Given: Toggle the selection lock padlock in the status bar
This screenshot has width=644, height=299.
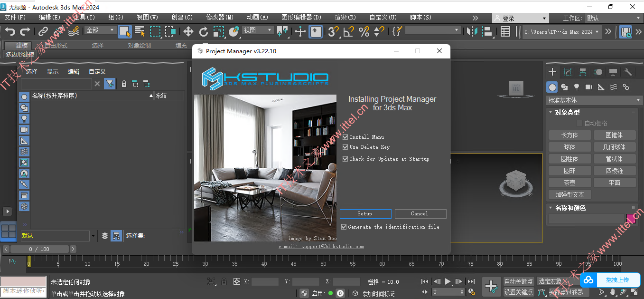Looking at the screenshot, I should 224,282.
